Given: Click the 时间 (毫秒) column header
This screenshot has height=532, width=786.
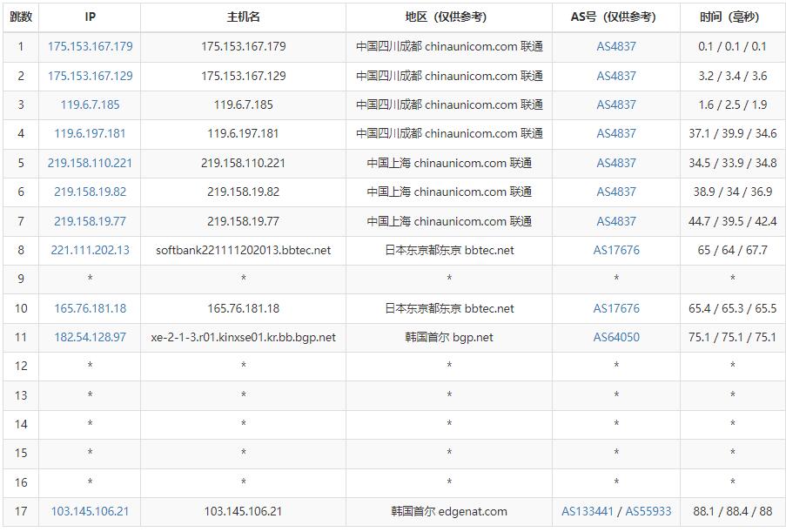Looking at the screenshot, I should coord(732,17).
